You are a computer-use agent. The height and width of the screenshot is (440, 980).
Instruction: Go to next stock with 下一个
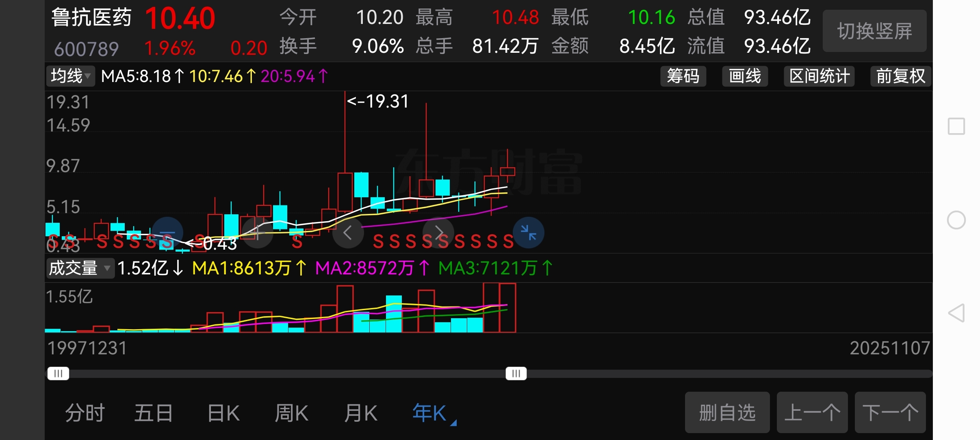tap(890, 412)
